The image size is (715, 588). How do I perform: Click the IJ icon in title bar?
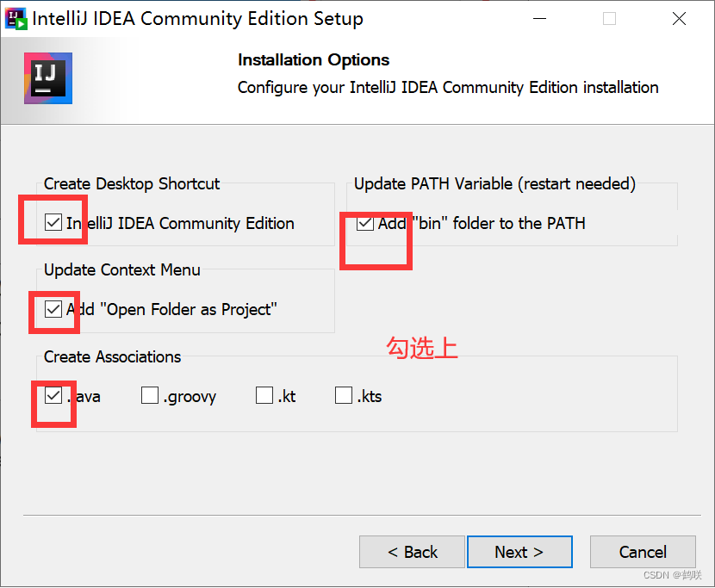coord(16,17)
